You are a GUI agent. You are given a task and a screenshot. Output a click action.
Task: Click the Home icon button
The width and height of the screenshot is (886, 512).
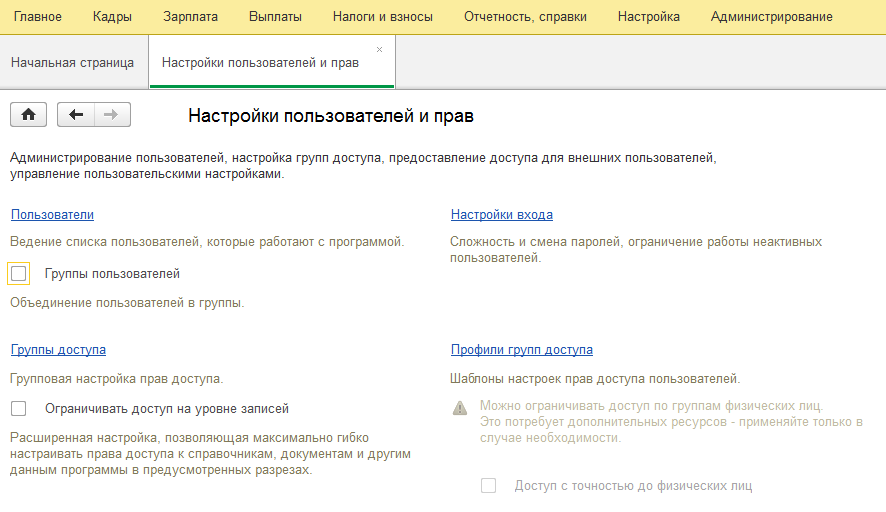(x=28, y=115)
